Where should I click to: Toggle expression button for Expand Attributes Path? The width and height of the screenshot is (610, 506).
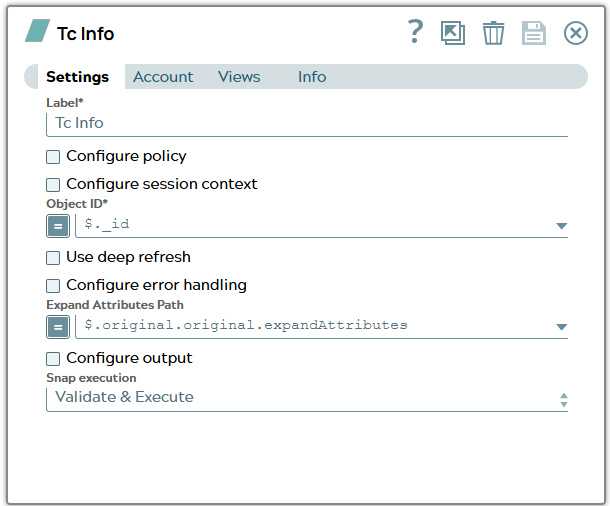[x=58, y=327]
